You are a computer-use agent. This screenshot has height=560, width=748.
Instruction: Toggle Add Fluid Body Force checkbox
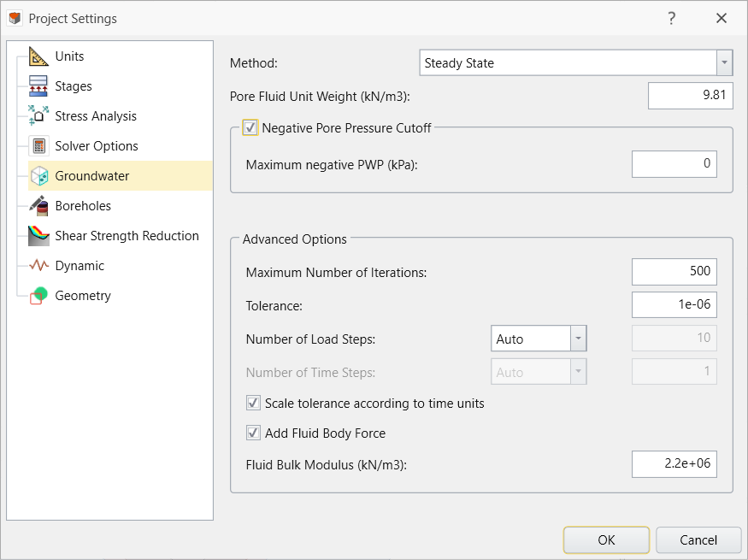[253, 433]
